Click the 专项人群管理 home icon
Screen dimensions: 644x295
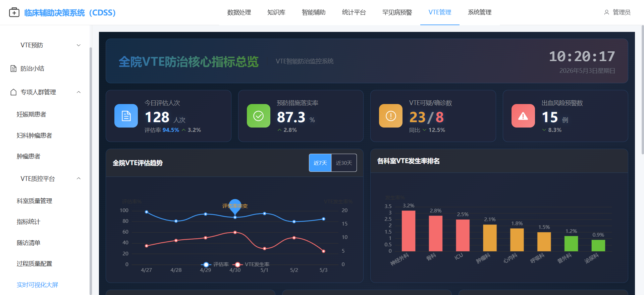tap(13, 92)
